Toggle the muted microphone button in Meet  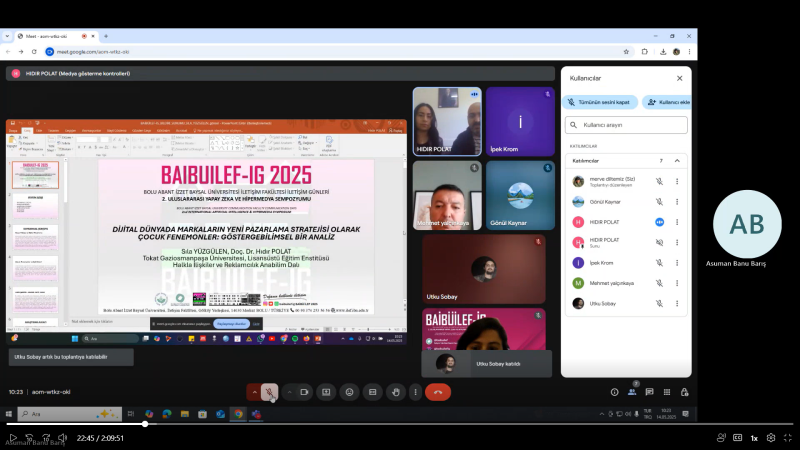click(269, 392)
